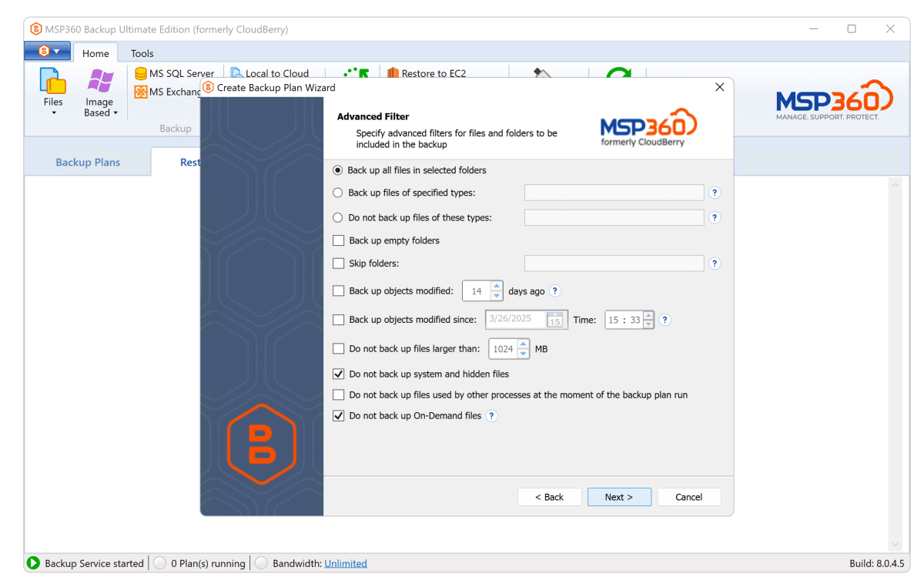
Task: Click help icon for specified file types
Action: point(715,193)
